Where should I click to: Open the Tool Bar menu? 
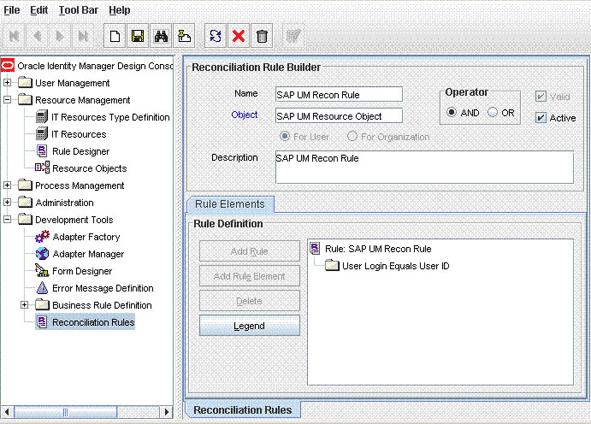(78, 10)
